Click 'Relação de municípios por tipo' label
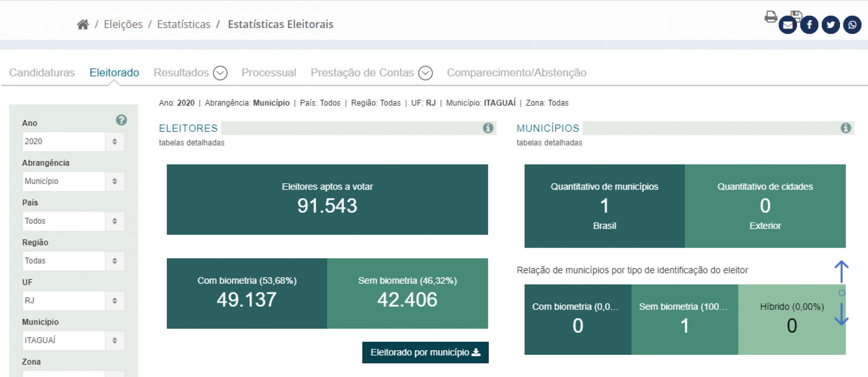The height and width of the screenshot is (377, 868). 632,270
